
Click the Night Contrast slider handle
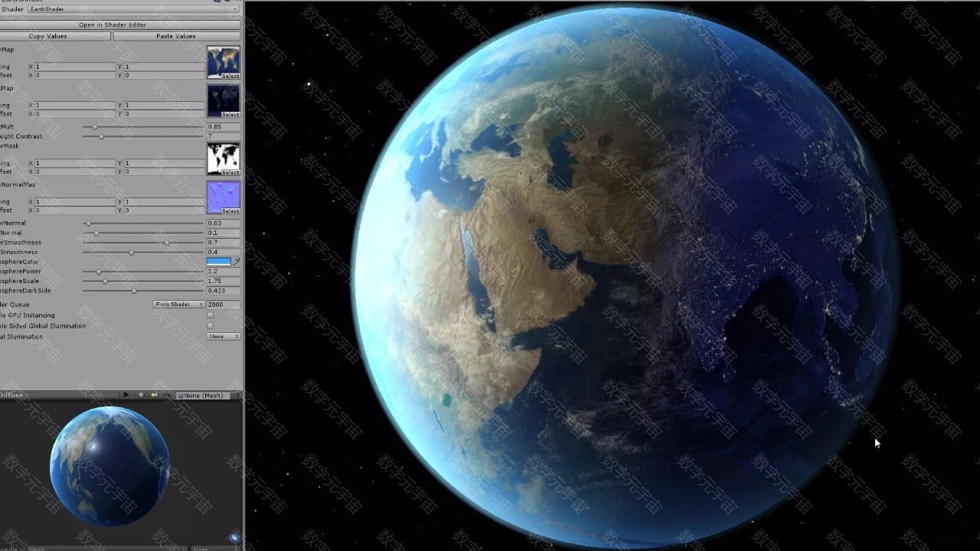coord(101,136)
